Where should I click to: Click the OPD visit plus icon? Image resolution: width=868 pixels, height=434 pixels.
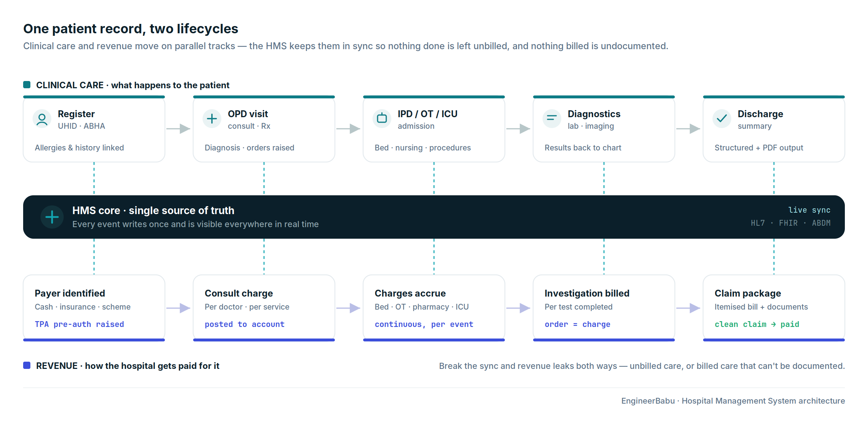212,119
